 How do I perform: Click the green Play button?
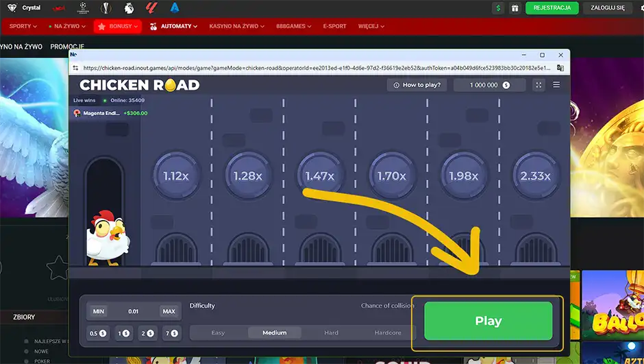pos(488,321)
